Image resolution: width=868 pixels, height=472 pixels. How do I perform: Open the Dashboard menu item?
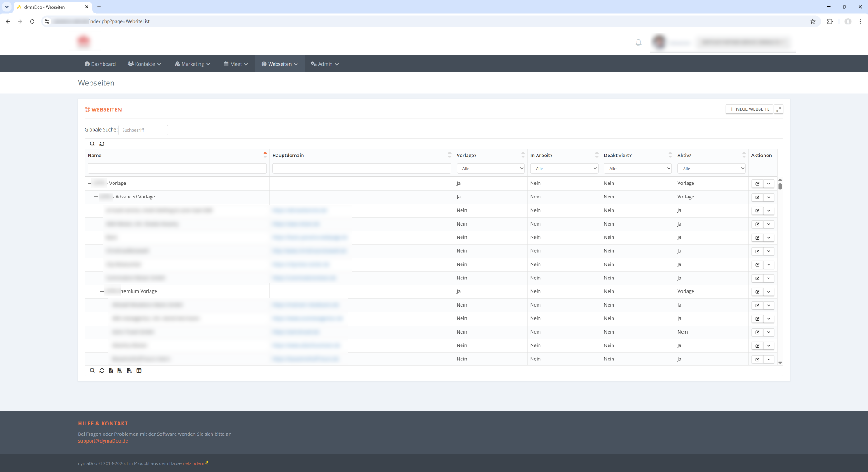coord(100,64)
